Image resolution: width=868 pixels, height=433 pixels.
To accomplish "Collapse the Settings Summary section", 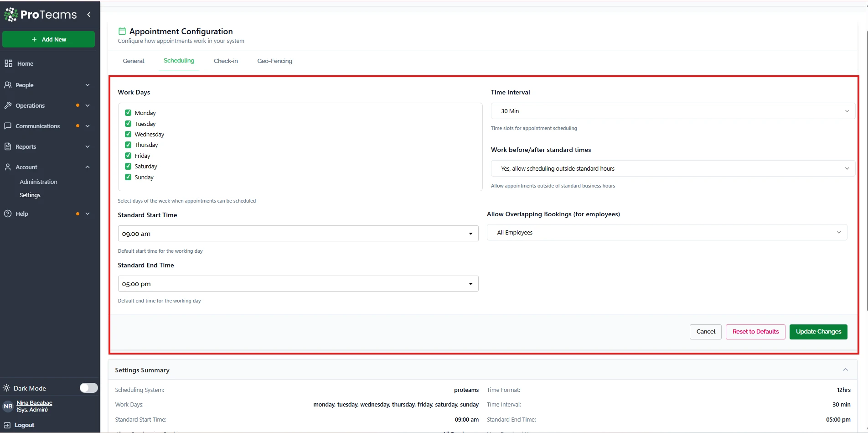I will 845,370.
